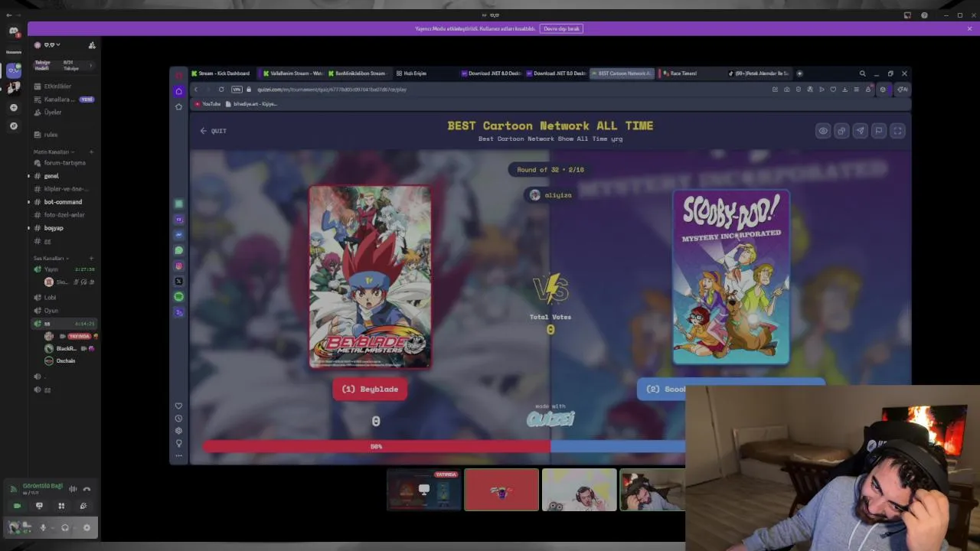Open the forum-tartışma channel
This screenshot has height=551, width=980.
[64, 163]
